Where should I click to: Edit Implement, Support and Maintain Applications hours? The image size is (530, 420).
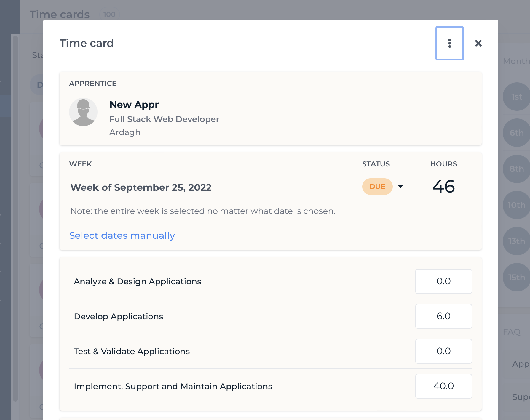(443, 386)
